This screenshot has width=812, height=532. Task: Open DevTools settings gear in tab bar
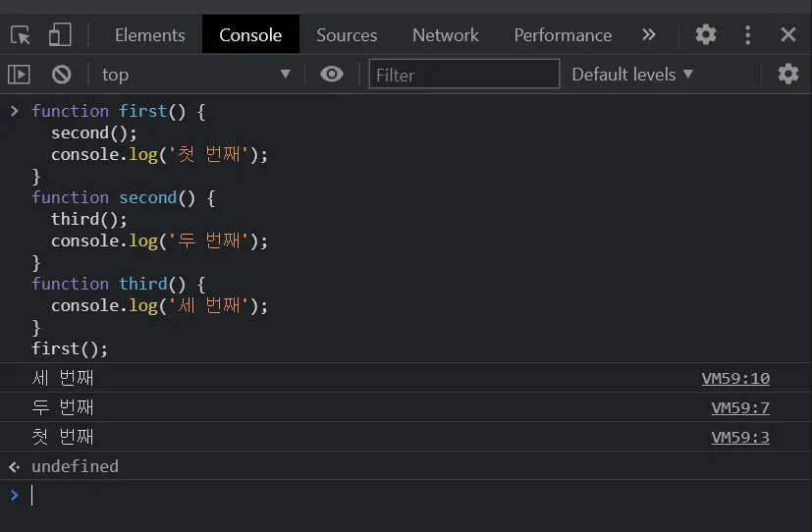tap(706, 35)
